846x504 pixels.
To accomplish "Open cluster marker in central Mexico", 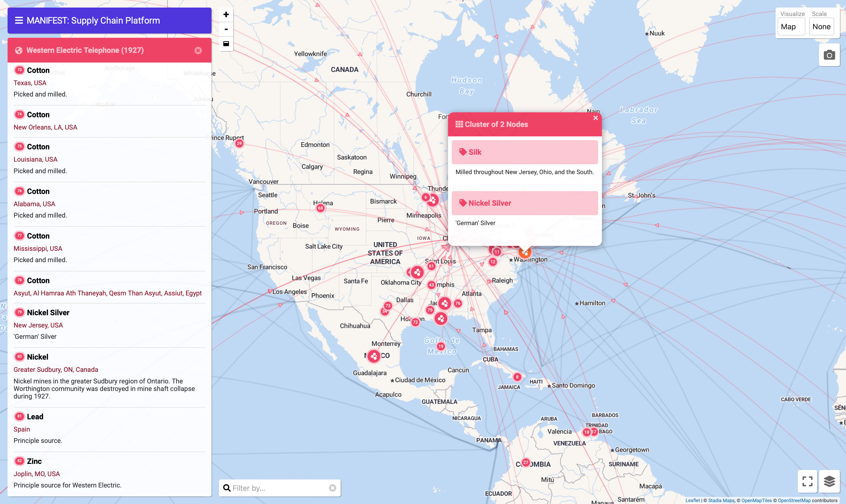I will 374,356.
